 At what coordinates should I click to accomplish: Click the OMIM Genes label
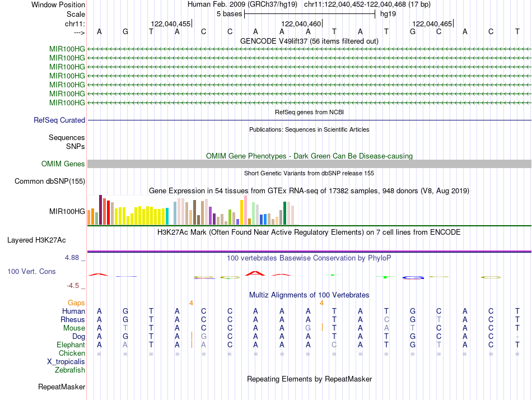[63, 164]
